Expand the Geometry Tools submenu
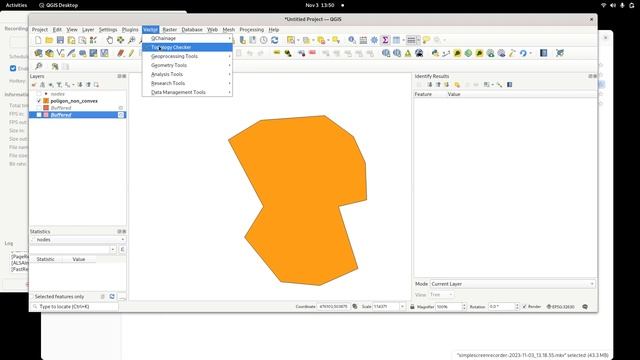The image size is (640, 360). point(187,65)
